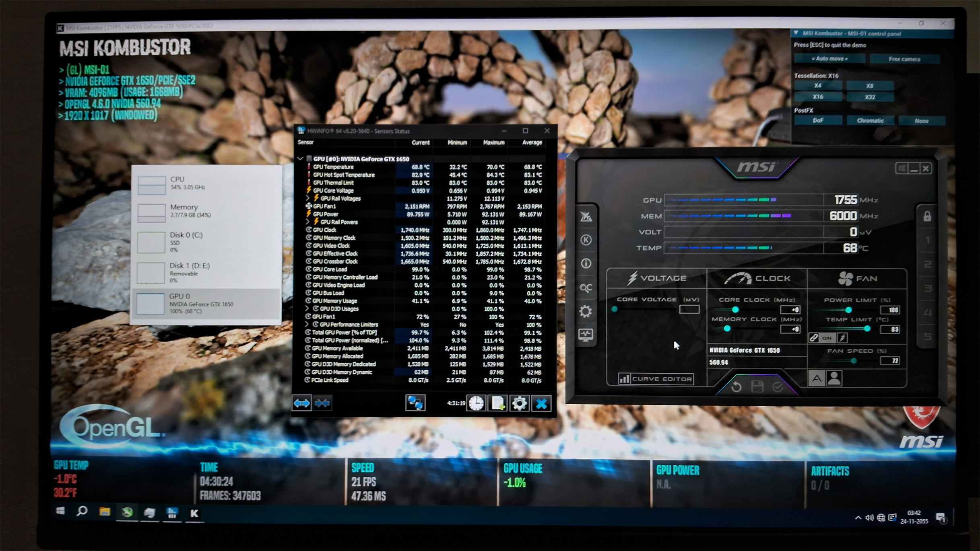Expand GPU Performance Limiters row in HWiNFO

[x=307, y=325]
